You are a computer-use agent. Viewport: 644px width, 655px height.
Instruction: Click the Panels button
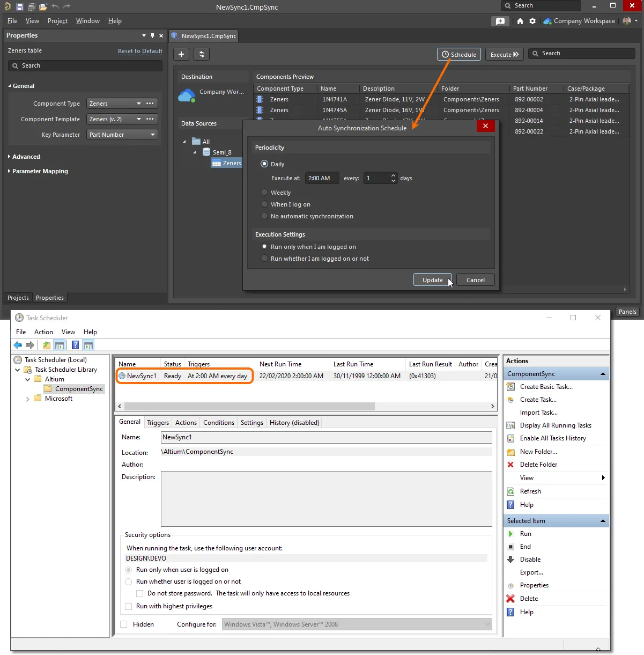[627, 312]
